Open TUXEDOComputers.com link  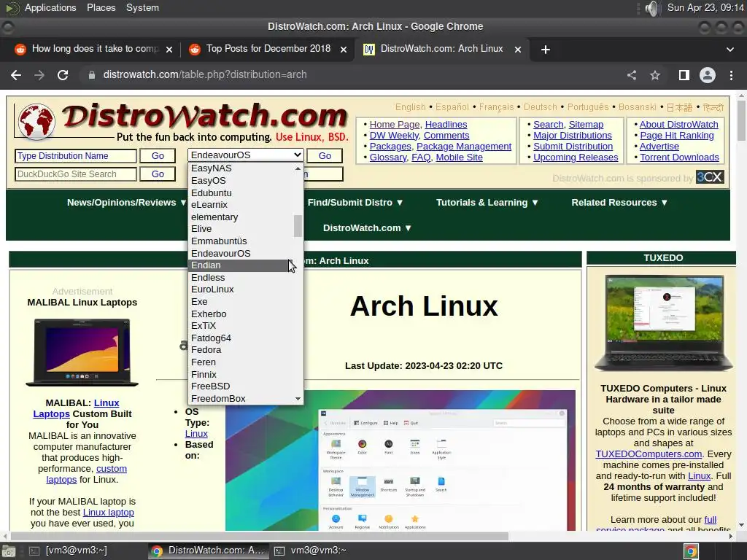pyautogui.click(x=649, y=454)
